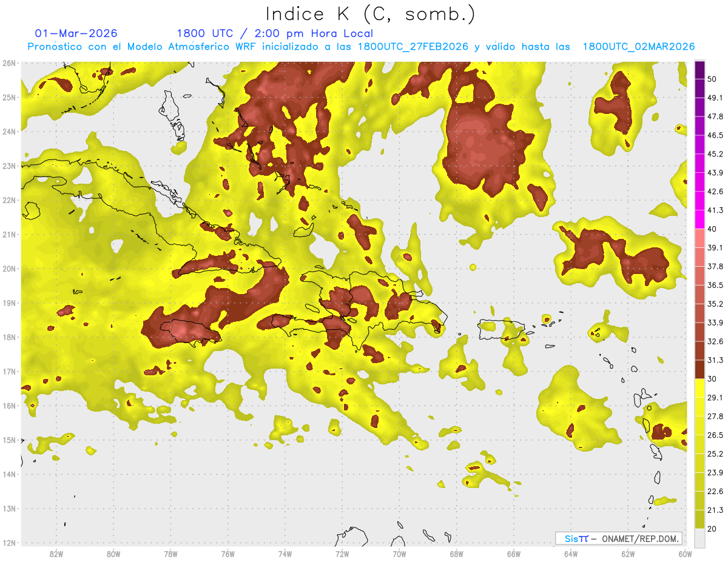This screenshot has width=728, height=562.
Task: Click the '14N' latitude label
Action: click(9, 474)
